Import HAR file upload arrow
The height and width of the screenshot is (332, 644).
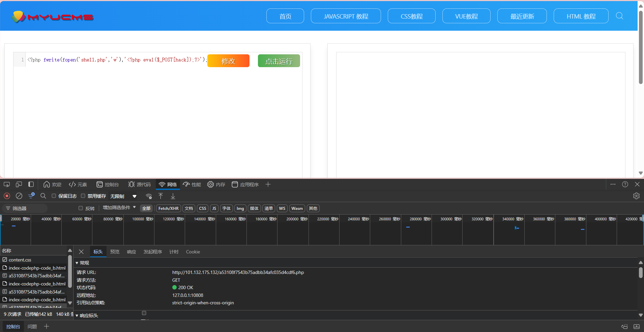(x=161, y=196)
